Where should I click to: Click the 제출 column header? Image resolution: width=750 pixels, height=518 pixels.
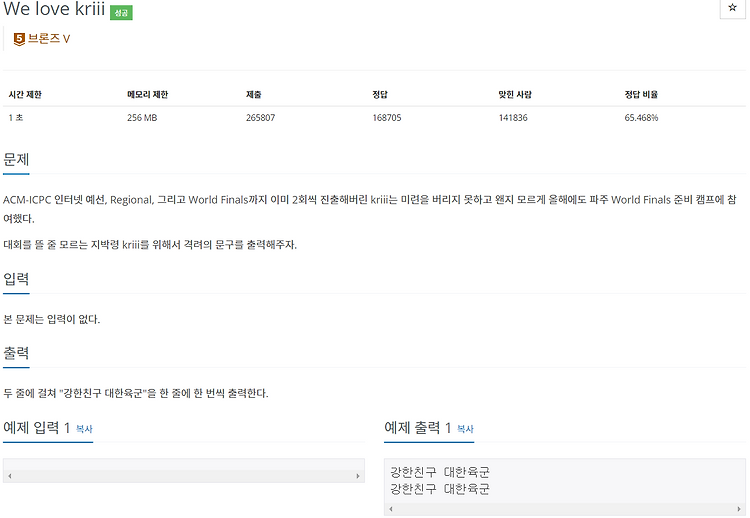[x=254, y=95]
